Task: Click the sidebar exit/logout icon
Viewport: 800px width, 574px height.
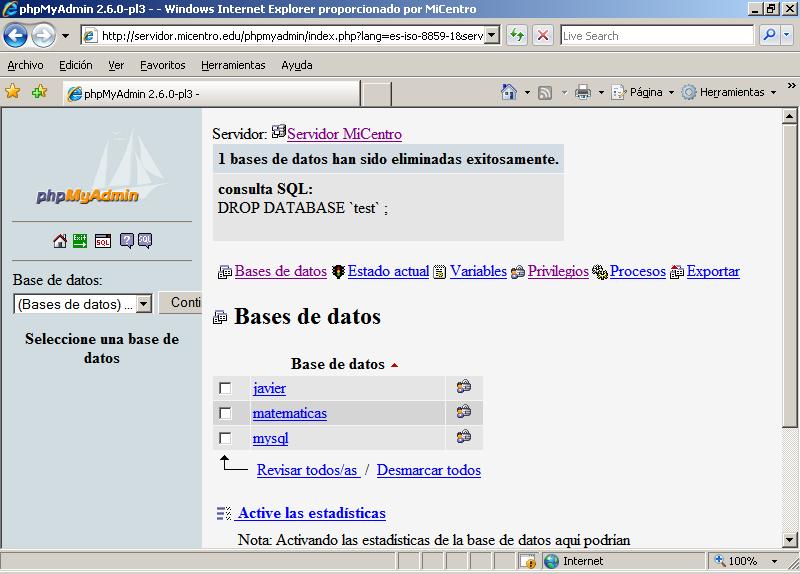Action: [80, 241]
